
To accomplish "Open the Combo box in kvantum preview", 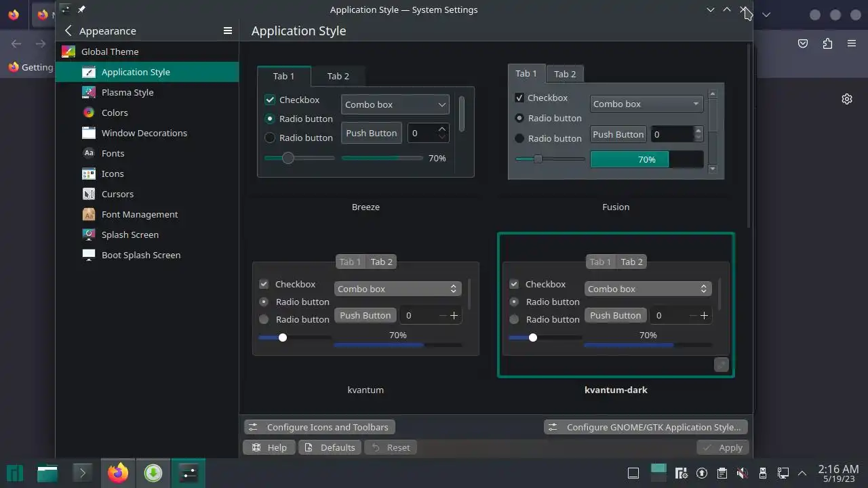I will pos(397,289).
